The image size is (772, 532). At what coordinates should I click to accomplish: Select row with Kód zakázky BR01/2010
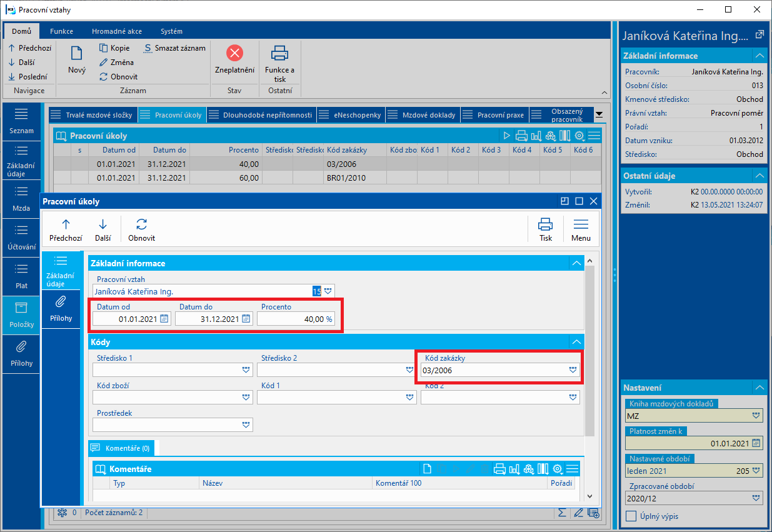(328, 178)
